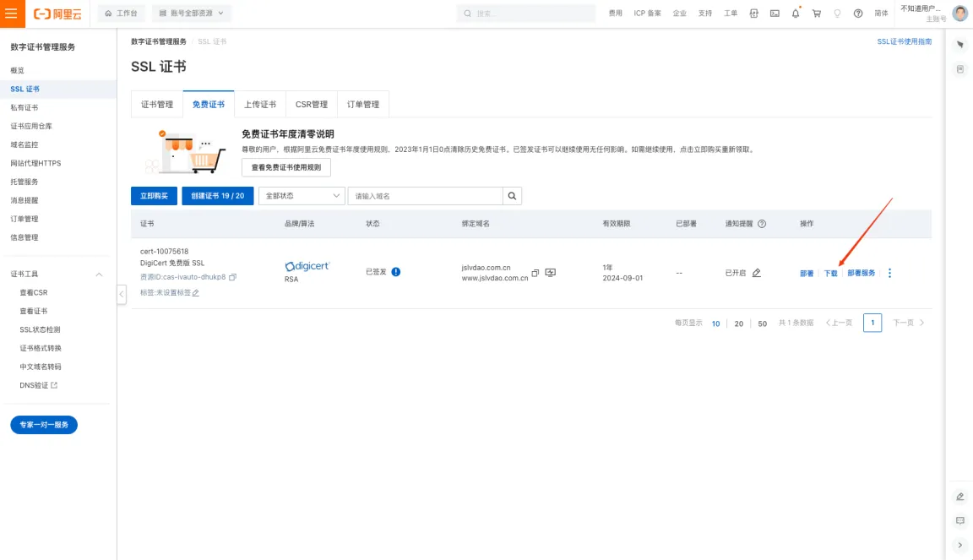Click the 立即购买 button
This screenshot has width=973, height=560.
pos(154,196)
